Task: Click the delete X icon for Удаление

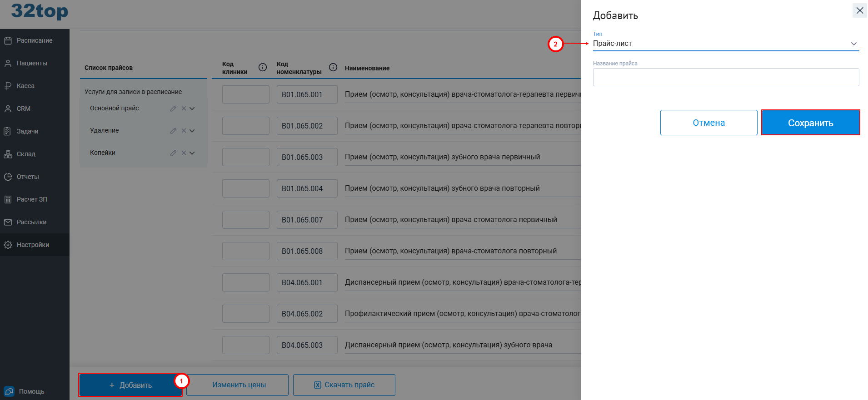Action: coord(184,131)
